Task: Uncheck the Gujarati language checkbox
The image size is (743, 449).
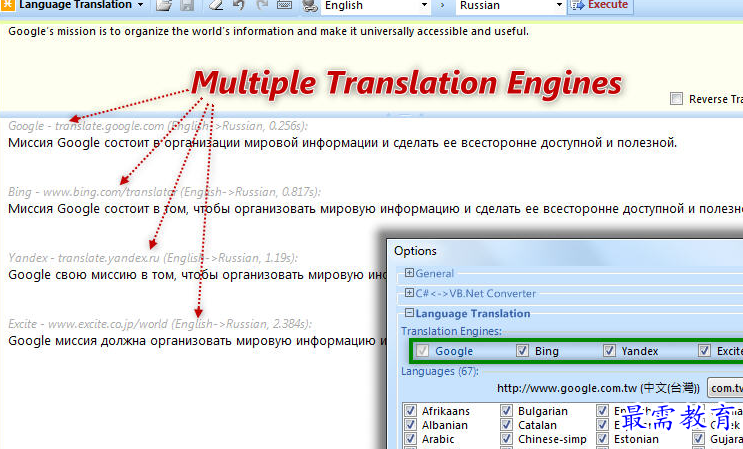Action: coord(698,439)
